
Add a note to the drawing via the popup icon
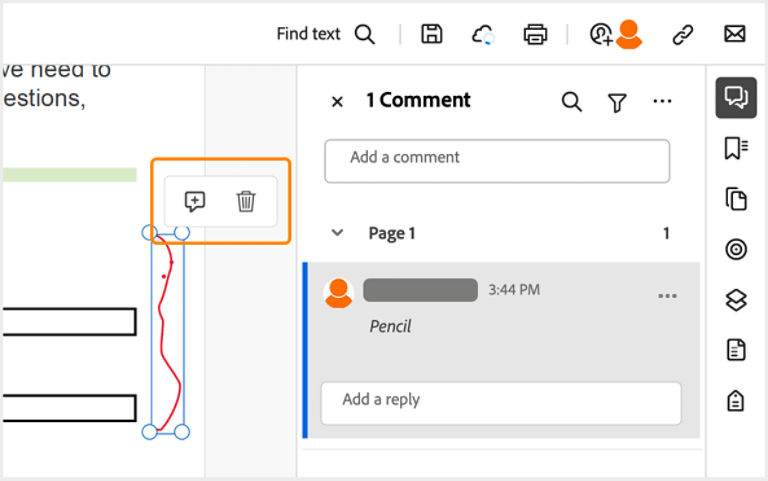pyautogui.click(x=194, y=201)
